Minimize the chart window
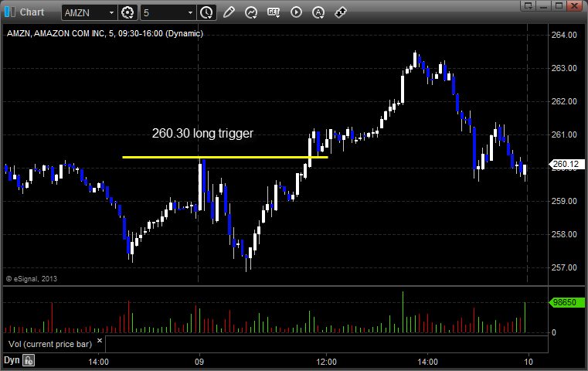 544,5
